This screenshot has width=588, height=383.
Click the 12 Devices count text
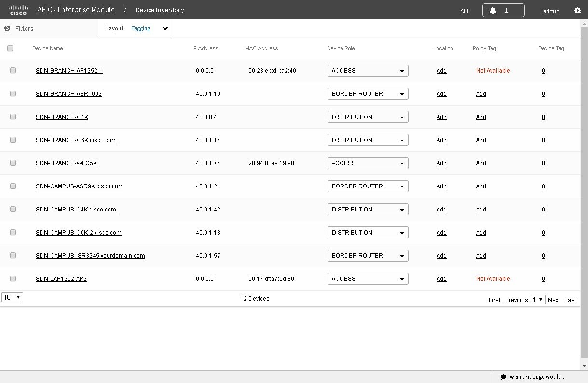(255, 299)
